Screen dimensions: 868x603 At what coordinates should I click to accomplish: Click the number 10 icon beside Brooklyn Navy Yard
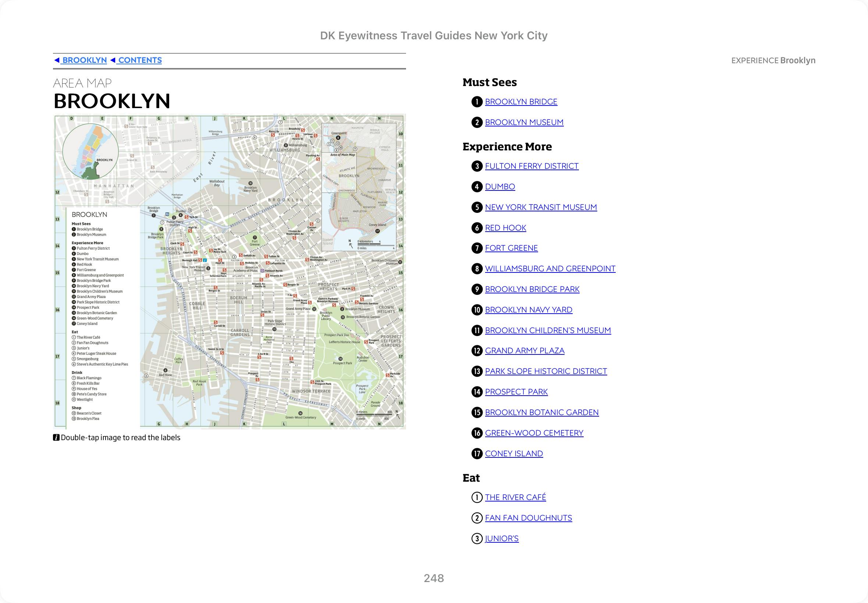[477, 310]
